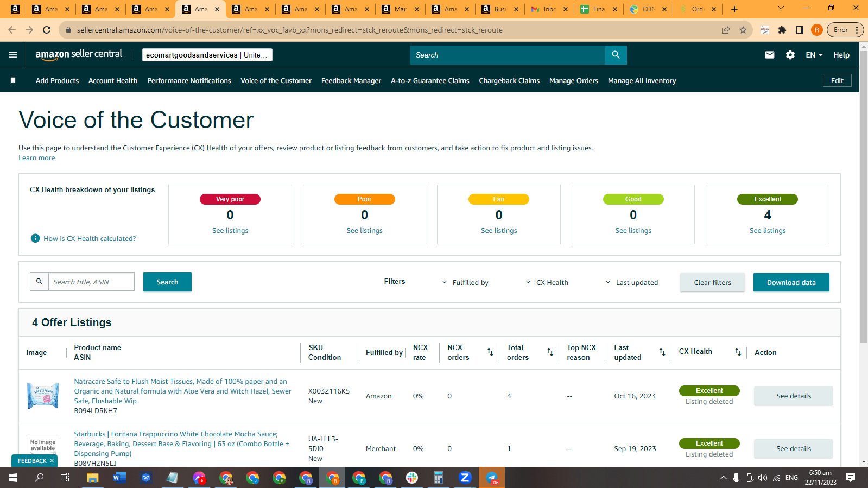Open Performance Notifications

point(189,80)
